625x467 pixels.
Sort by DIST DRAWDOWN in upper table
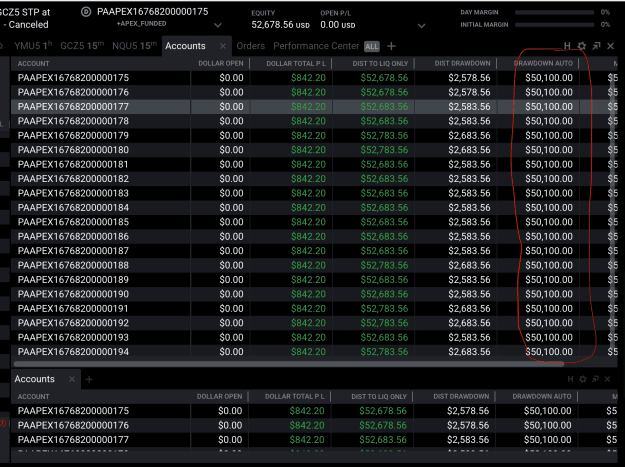462,64
